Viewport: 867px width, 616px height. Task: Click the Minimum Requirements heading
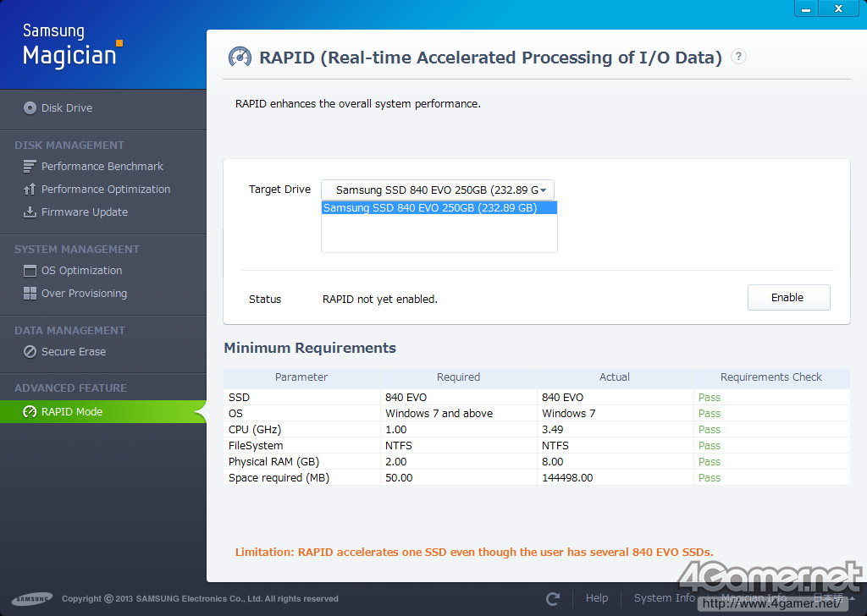click(x=310, y=348)
